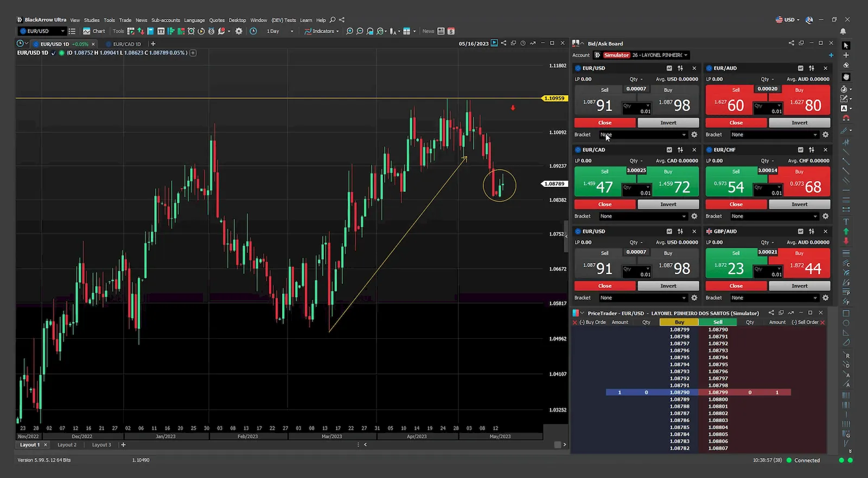Enable the magnet snap tool
The height and width of the screenshot is (478, 868).
tap(846, 118)
